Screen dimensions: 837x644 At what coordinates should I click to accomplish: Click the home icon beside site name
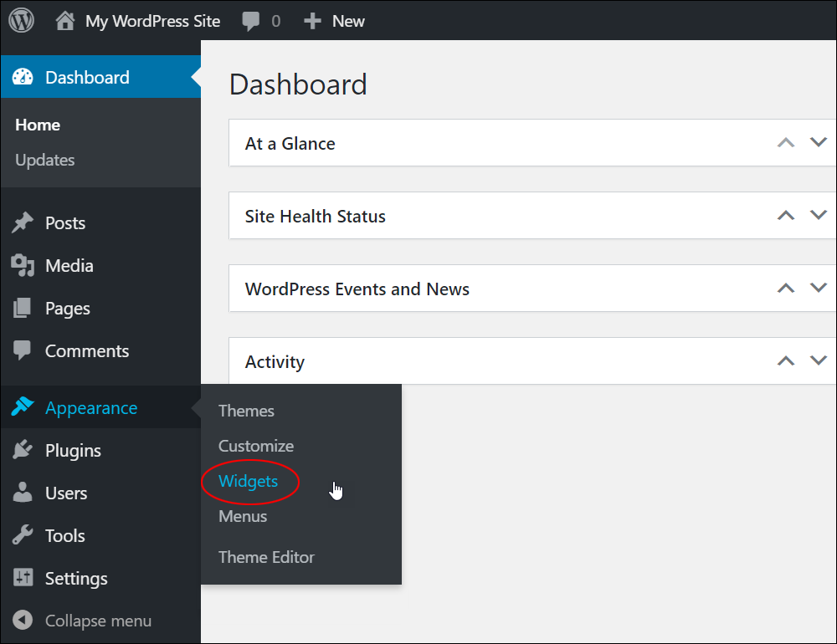(x=65, y=21)
